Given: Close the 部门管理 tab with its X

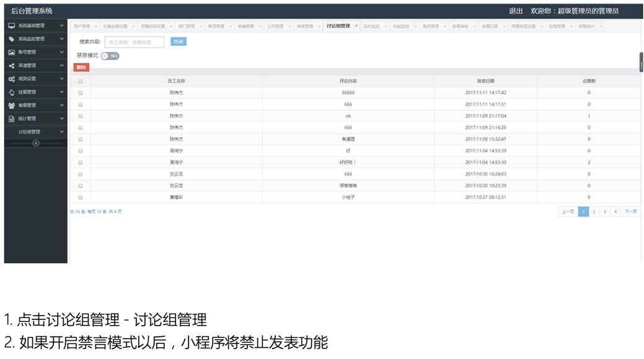Looking at the screenshot, I should tap(201, 26).
